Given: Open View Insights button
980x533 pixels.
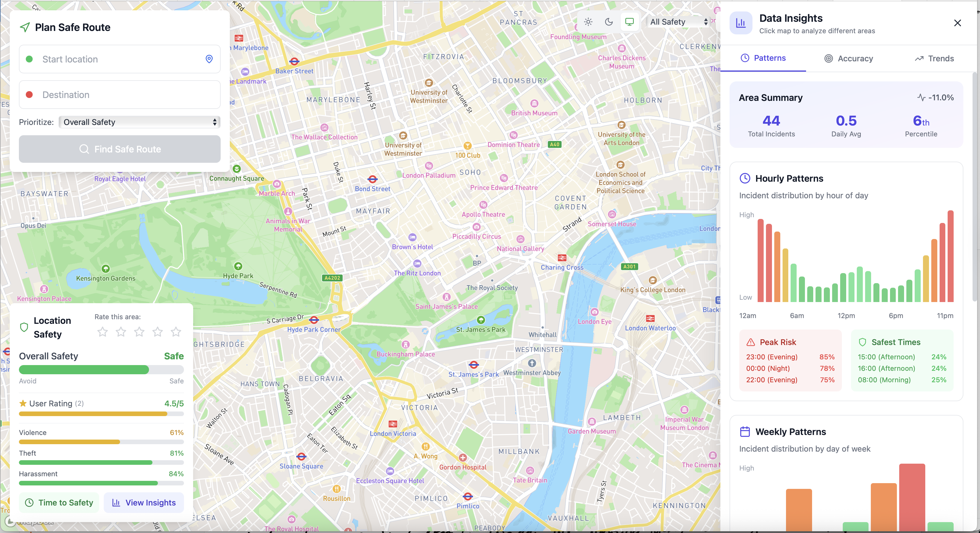Looking at the screenshot, I should (x=144, y=503).
